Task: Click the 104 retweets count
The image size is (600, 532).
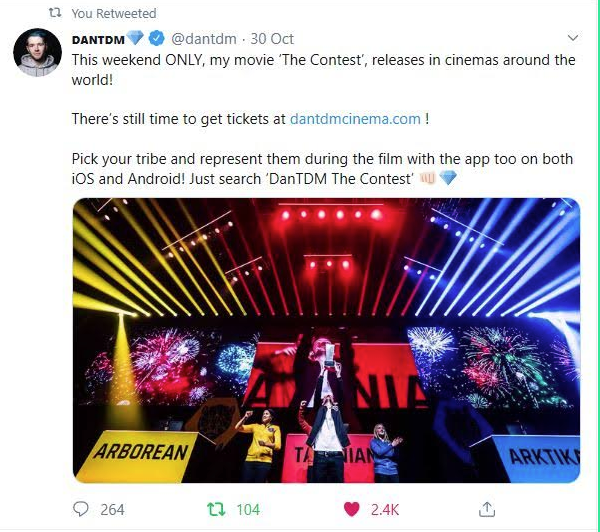Action: (x=248, y=510)
